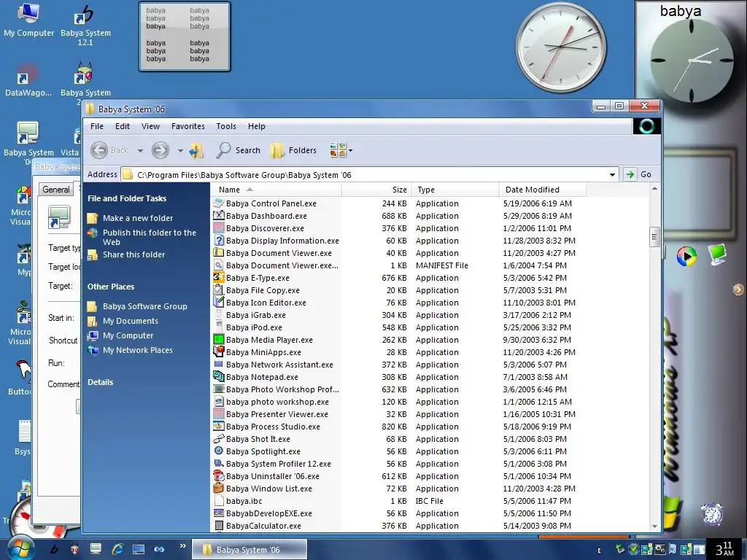Viewport: 747px width, 560px height.
Task: Select Babya Icon Editor.exe icon
Action: (x=219, y=303)
